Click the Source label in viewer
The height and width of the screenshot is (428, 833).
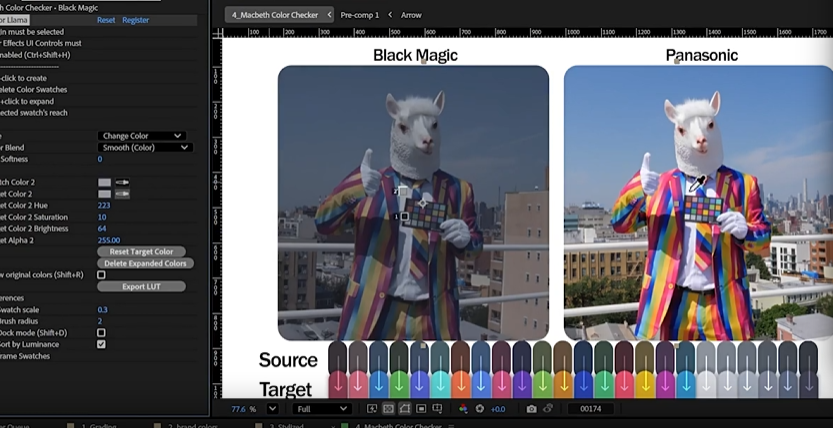pyautogui.click(x=288, y=360)
